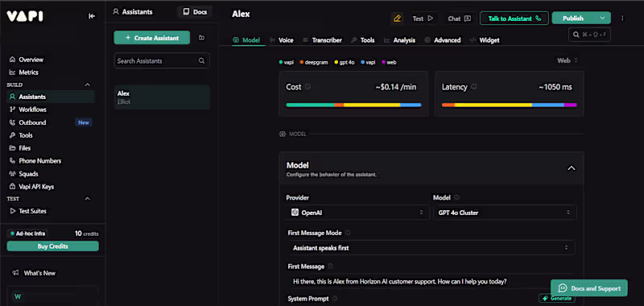
Task: Switch to the Widget tab
Action: (x=485, y=40)
